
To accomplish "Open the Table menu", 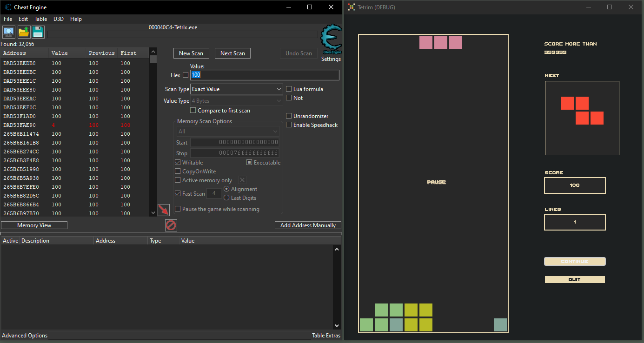I will click(41, 19).
